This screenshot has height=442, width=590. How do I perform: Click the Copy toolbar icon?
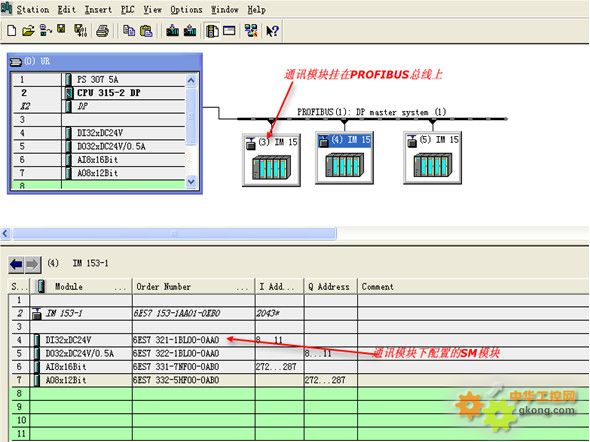[x=129, y=30]
